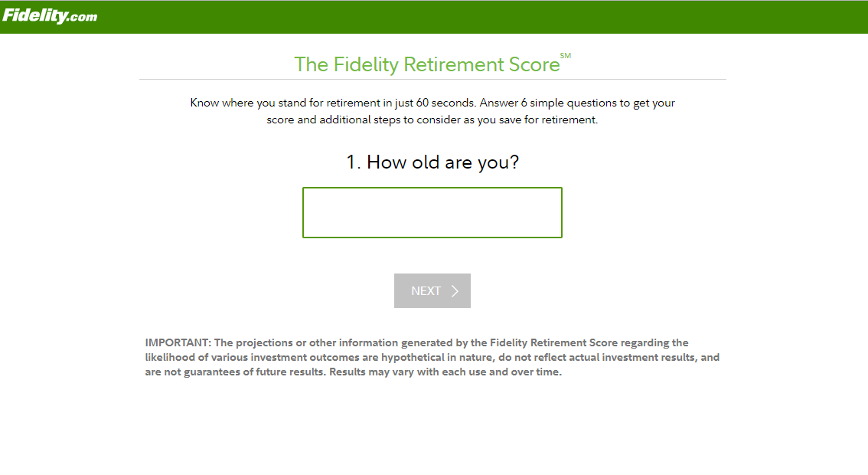Focus the age input field

pyautogui.click(x=432, y=212)
